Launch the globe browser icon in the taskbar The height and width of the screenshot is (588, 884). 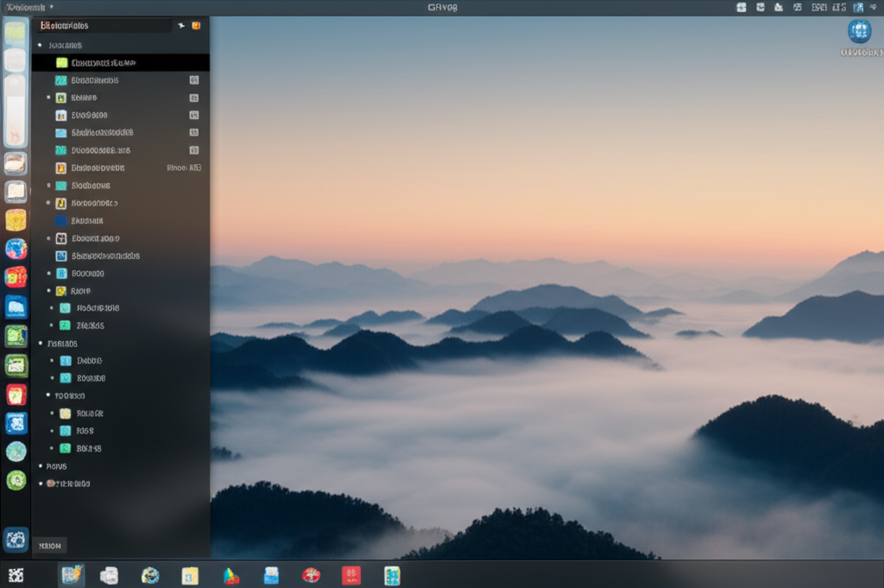click(x=150, y=575)
